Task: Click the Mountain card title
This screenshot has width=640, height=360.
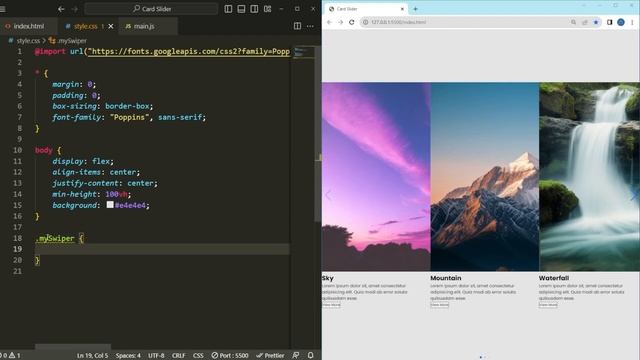Action: 446,278
